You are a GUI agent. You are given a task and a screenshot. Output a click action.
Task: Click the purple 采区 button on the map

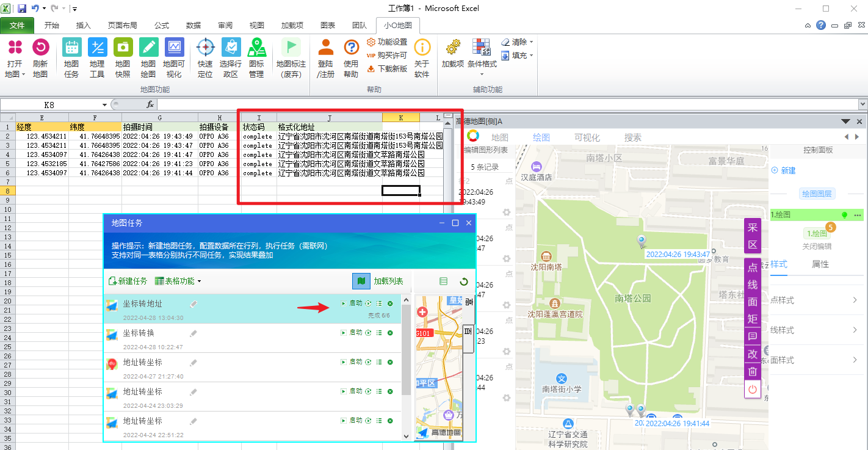click(753, 236)
